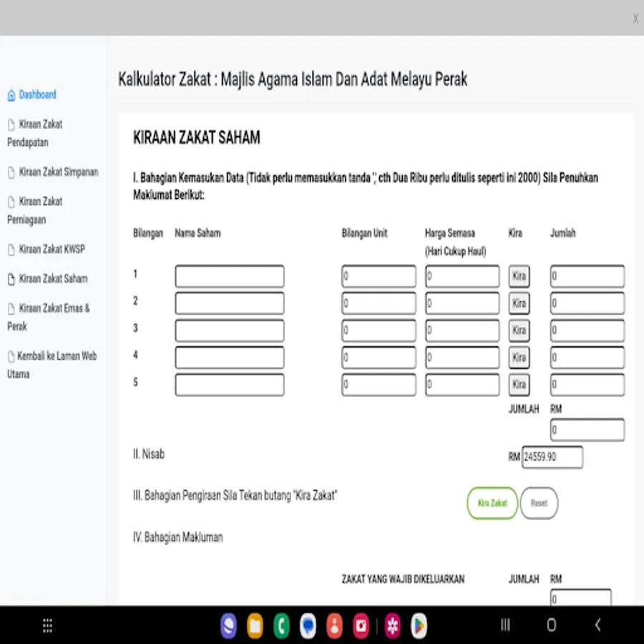This screenshot has width=644, height=644.
Task: Tap the back navigation arrow
Action: [x=598, y=625]
